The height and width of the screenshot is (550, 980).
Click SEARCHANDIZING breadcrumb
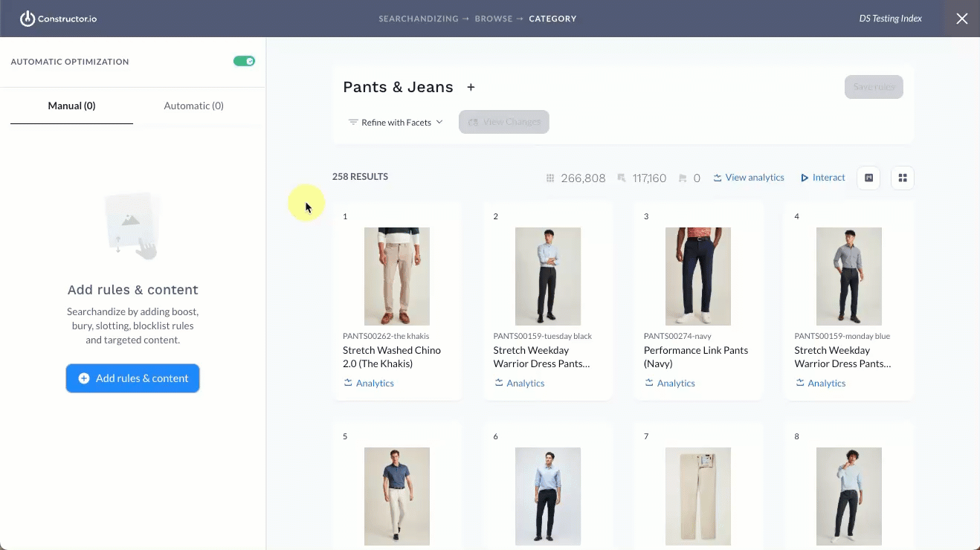point(419,19)
